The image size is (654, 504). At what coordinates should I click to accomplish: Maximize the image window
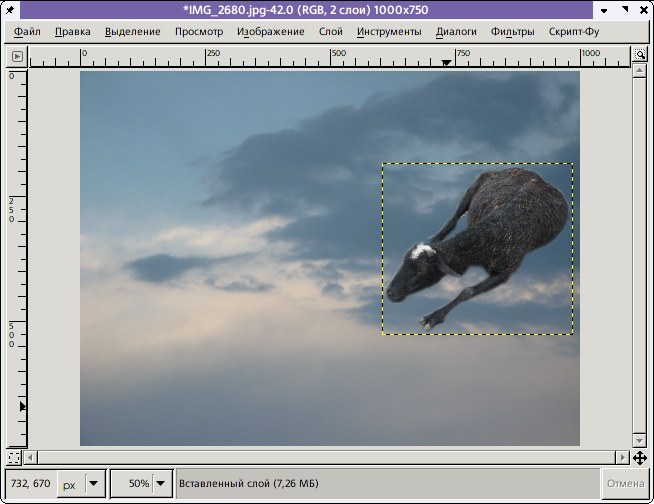tap(624, 10)
